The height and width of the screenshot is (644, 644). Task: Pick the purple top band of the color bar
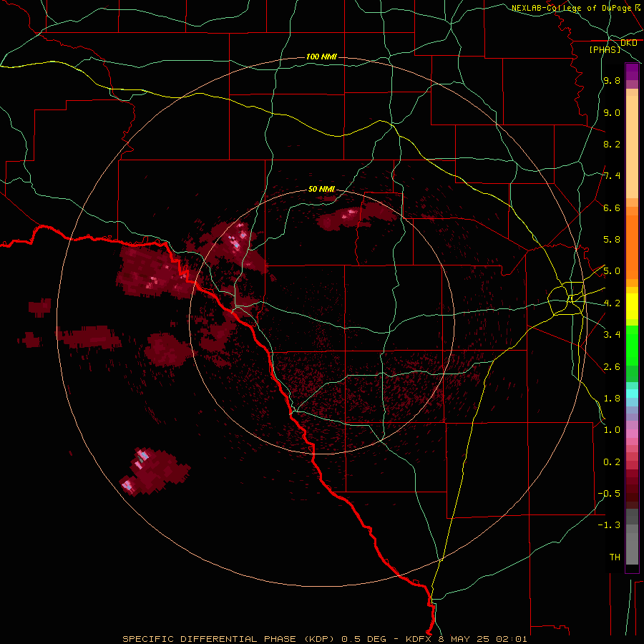click(632, 72)
